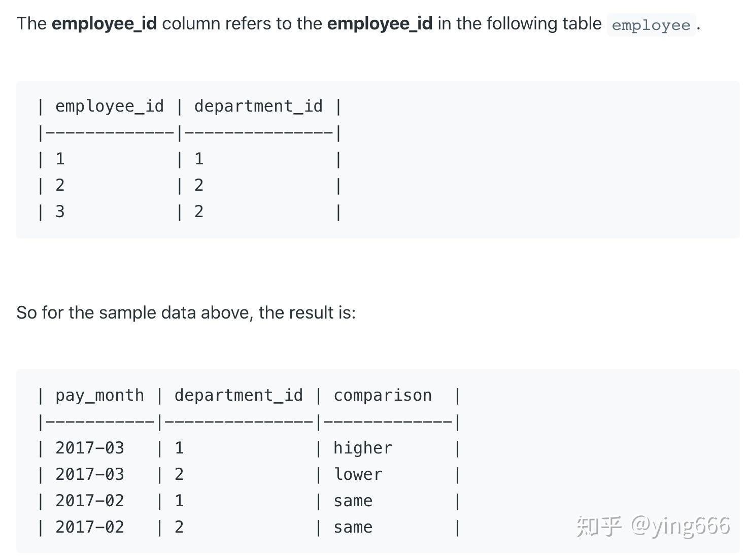Click department_id 1 in the 2017-02 row
Viewport: 749px width, 560px height.
[x=179, y=501]
